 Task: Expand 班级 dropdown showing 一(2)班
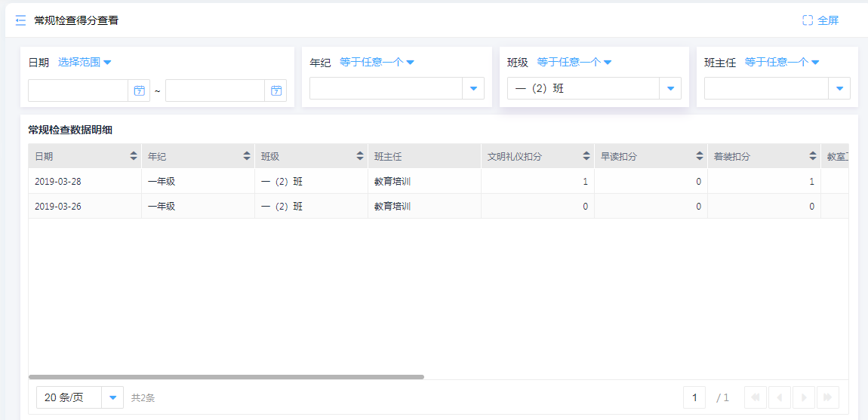670,88
